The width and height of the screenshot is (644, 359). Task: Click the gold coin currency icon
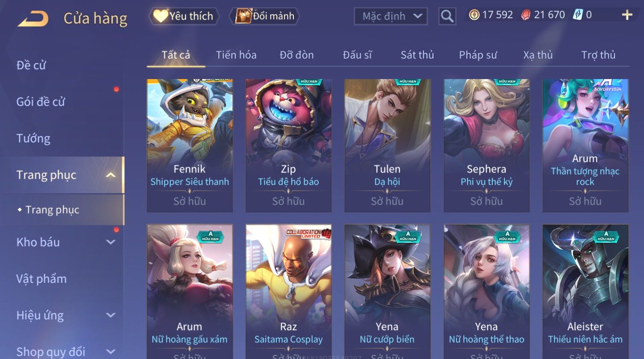474,15
